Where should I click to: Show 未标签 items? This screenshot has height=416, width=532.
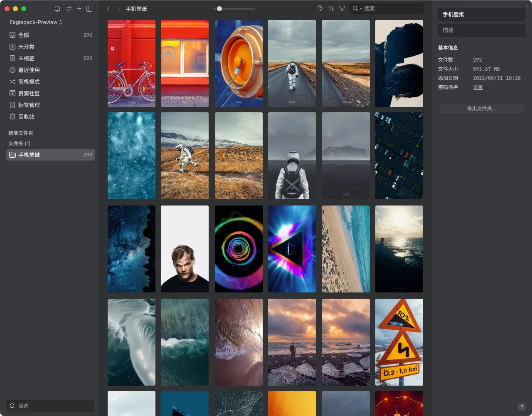coord(51,58)
